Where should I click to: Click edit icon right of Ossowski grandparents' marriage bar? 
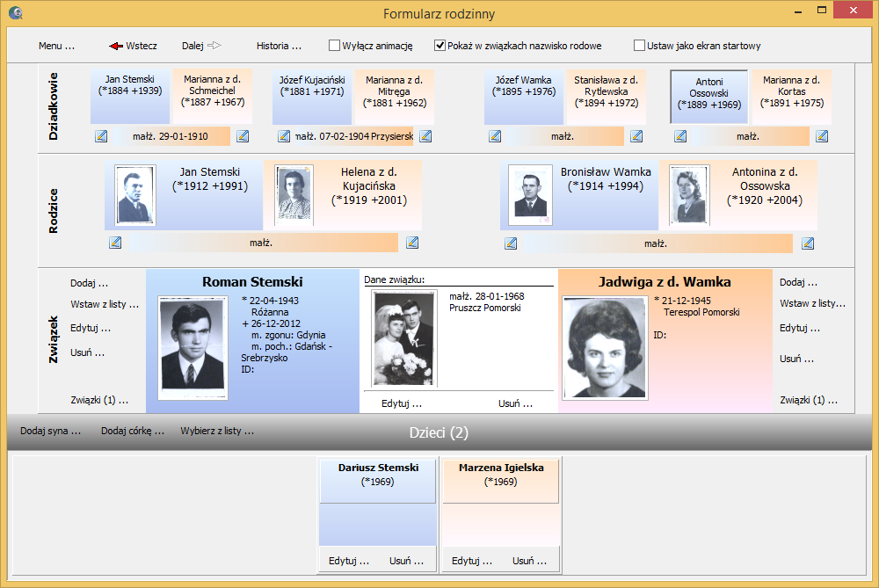tap(822, 136)
